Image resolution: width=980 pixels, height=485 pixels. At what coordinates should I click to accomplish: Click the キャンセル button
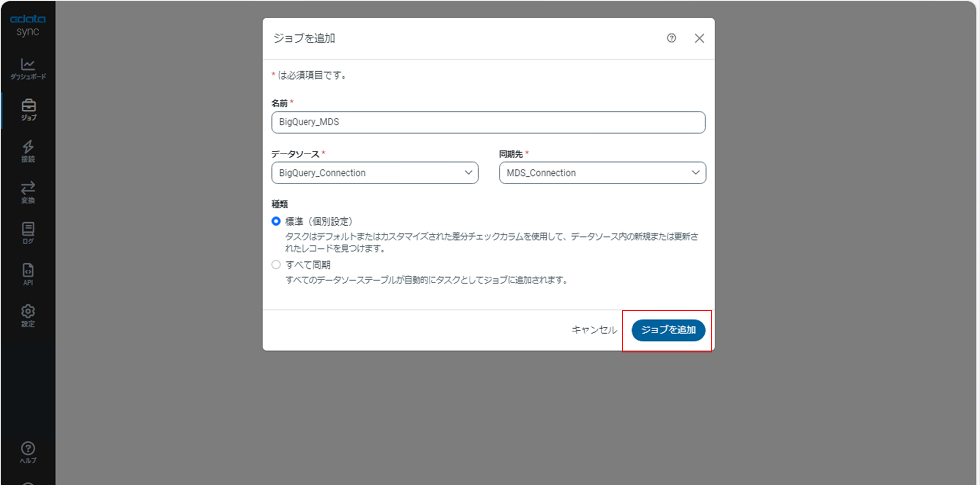[x=594, y=330]
